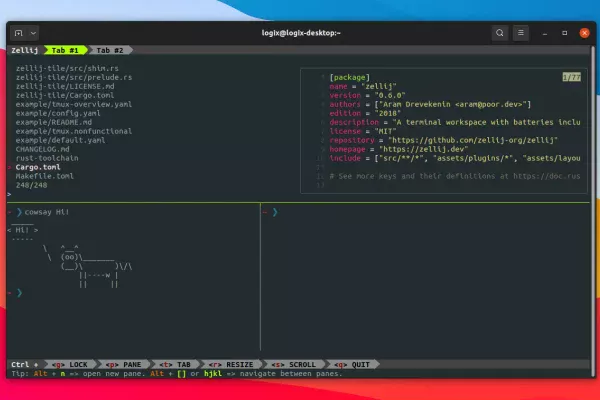Click the license = "MIT" line
The width and height of the screenshot is (600, 400).
(x=363, y=131)
